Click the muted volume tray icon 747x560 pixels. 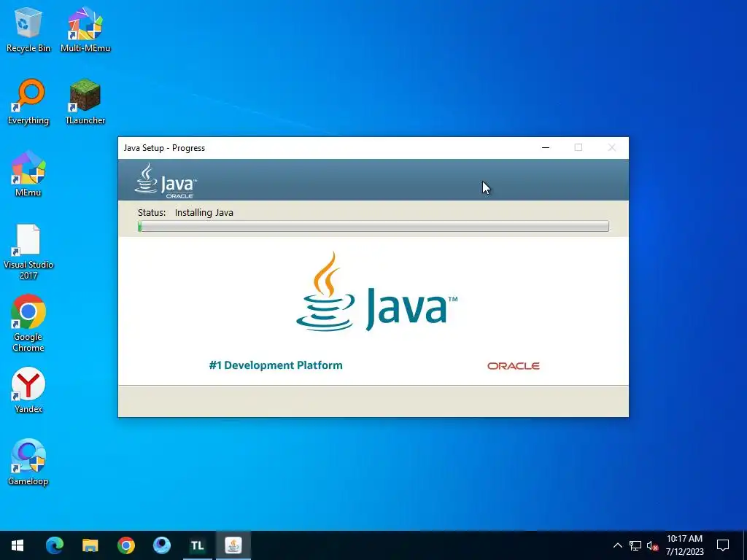[x=652, y=545]
